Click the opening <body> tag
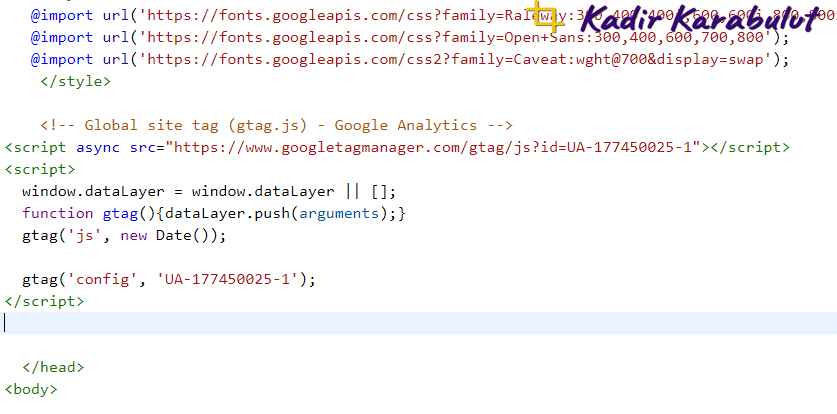The height and width of the screenshot is (414, 837). pos(31,389)
